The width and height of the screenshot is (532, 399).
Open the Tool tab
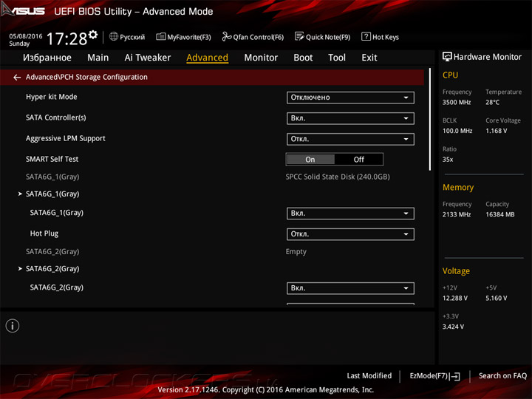coord(337,58)
